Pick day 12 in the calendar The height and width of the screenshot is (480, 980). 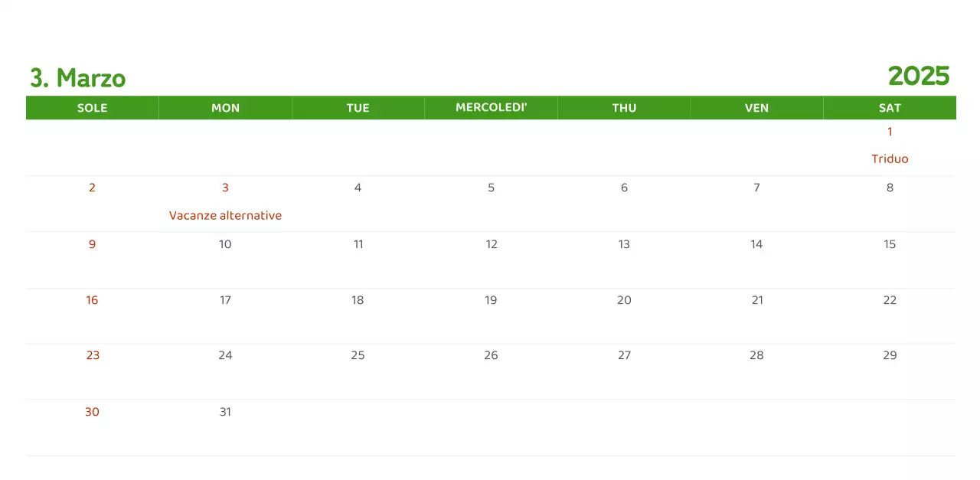point(492,244)
